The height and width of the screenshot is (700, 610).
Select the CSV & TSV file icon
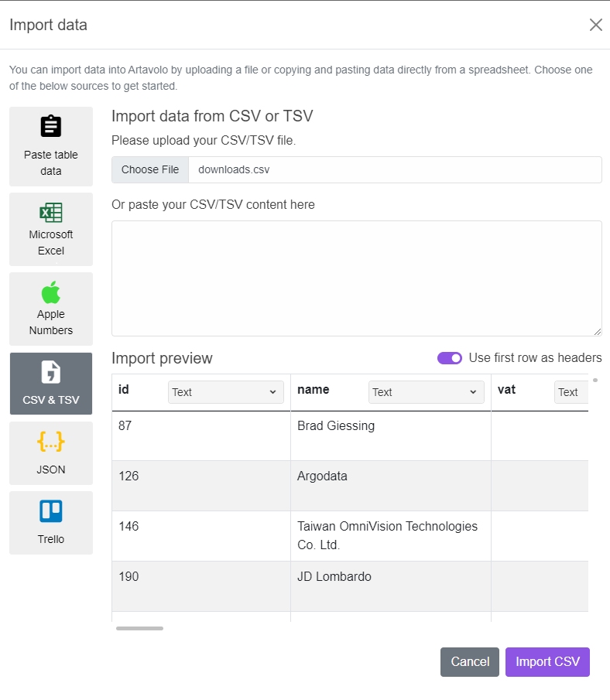click(x=51, y=372)
